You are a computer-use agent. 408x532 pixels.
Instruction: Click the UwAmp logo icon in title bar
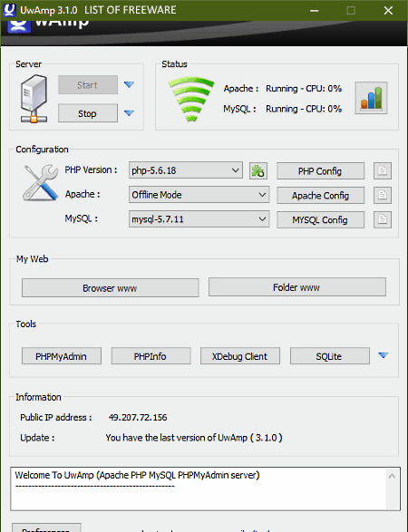pos(9,10)
